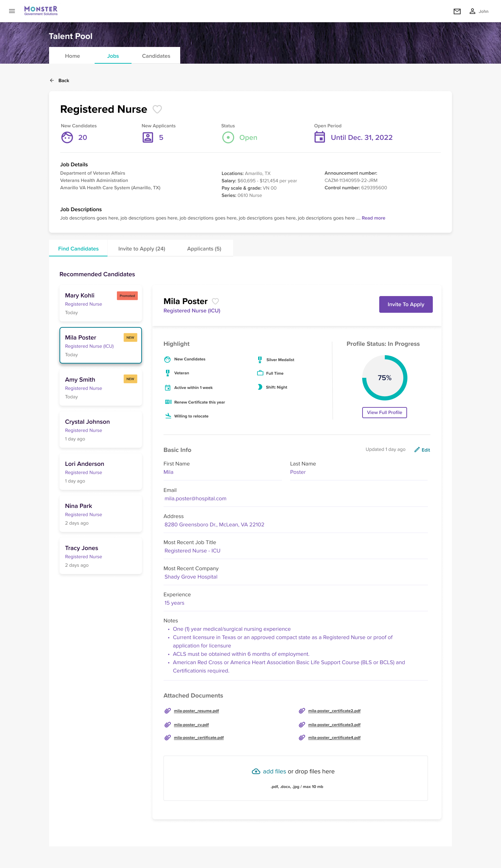Open the mail inbox icon
Screen dimensions: 501x868
[x=457, y=11]
